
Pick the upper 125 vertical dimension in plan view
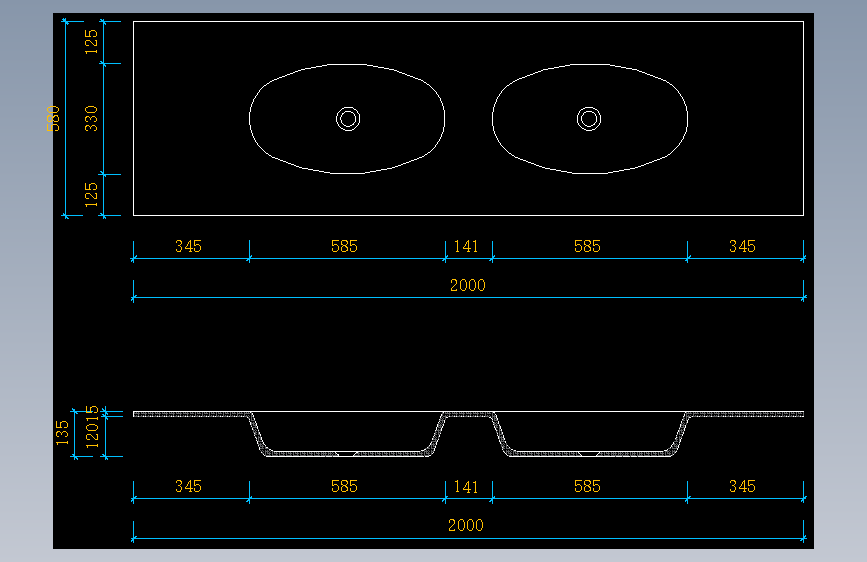(x=91, y=42)
